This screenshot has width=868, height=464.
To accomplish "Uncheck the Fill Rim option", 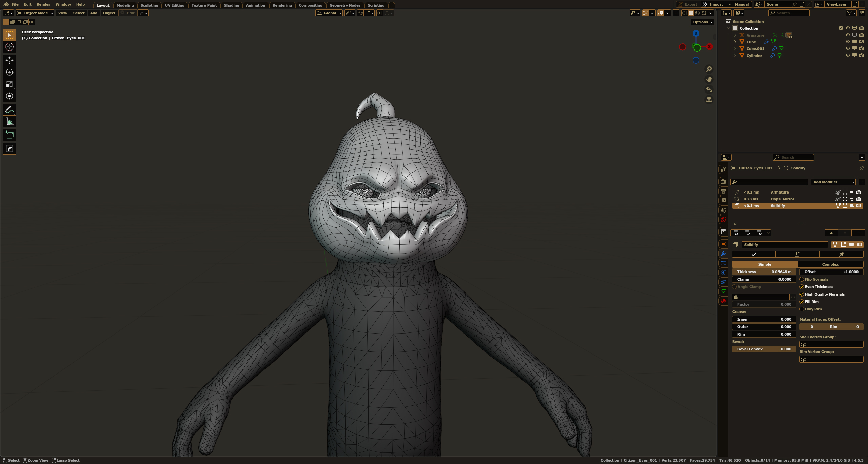I will (802, 302).
